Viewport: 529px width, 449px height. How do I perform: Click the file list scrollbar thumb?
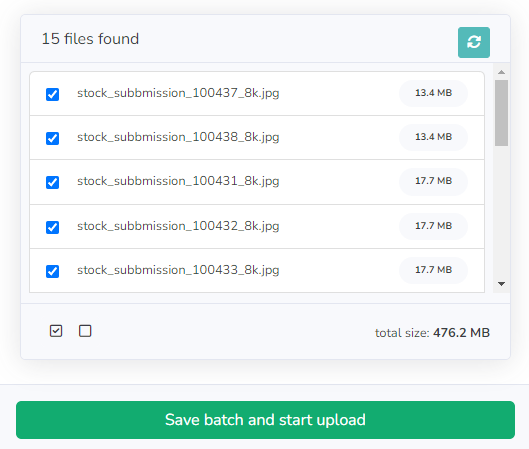(501, 113)
